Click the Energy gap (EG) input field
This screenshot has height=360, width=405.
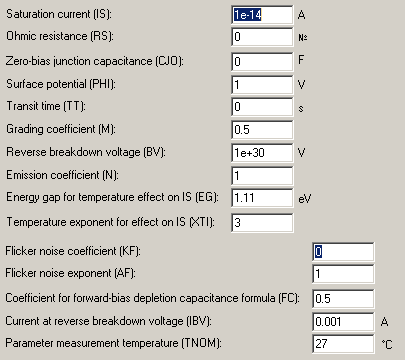point(262,198)
